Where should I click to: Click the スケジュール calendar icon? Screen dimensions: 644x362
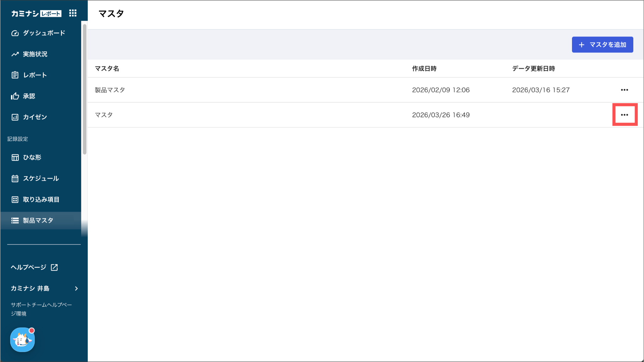15,179
